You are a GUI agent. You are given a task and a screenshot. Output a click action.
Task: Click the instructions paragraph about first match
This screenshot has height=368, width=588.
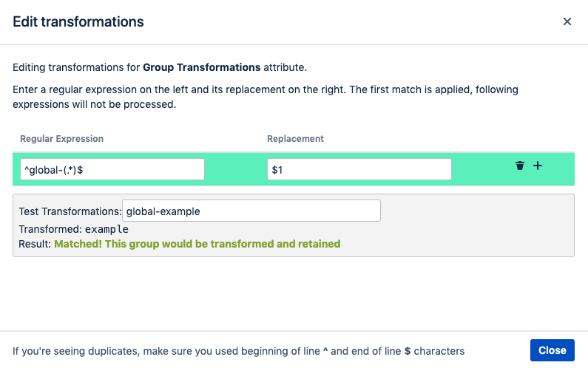pos(266,97)
